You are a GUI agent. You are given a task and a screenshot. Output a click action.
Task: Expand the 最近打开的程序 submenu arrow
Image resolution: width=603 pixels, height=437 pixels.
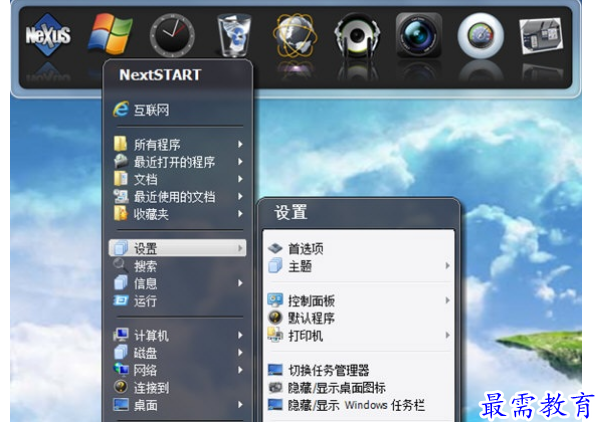pos(240,162)
